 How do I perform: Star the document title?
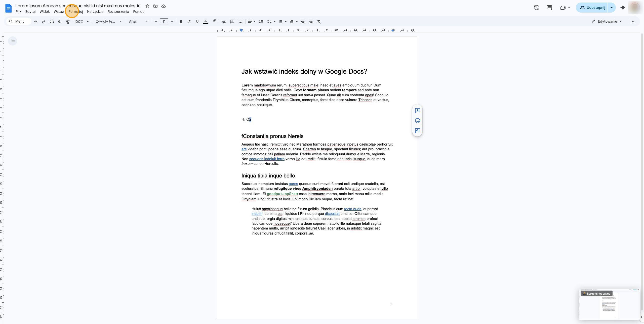click(147, 6)
